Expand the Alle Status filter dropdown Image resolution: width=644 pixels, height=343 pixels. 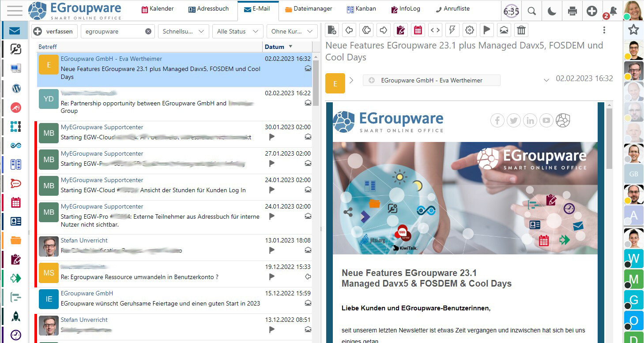coord(237,31)
